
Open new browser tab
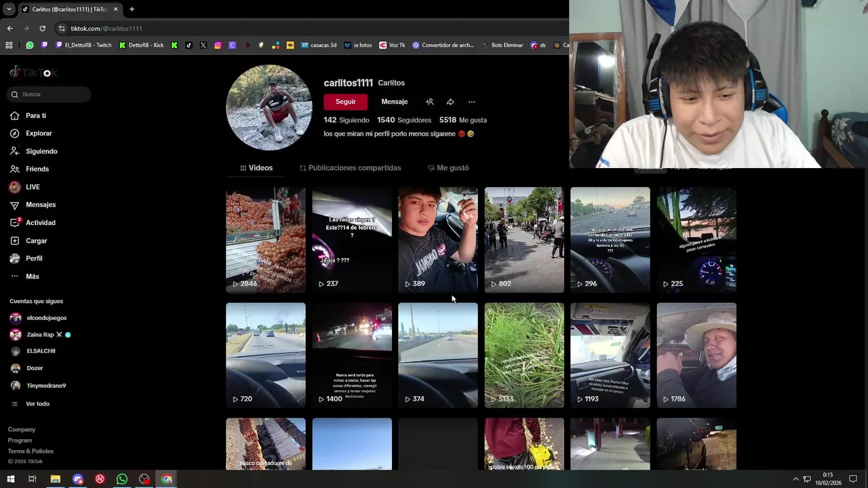coord(132,9)
